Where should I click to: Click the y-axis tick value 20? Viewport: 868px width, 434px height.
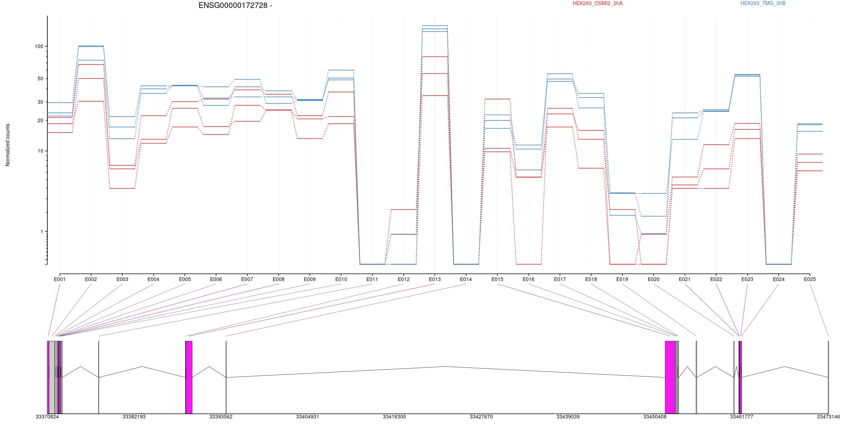click(x=41, y=121)
